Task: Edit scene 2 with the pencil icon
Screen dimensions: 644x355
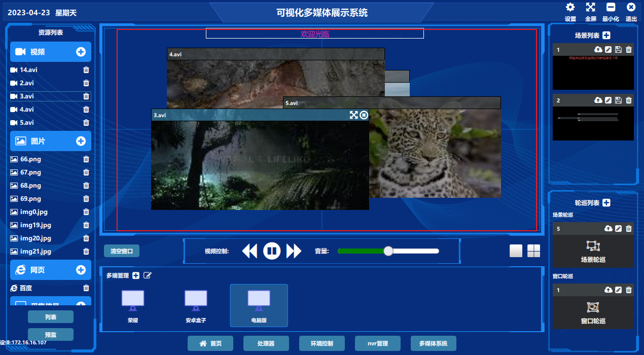Action: pyautogui.click(x=609, y=100)
